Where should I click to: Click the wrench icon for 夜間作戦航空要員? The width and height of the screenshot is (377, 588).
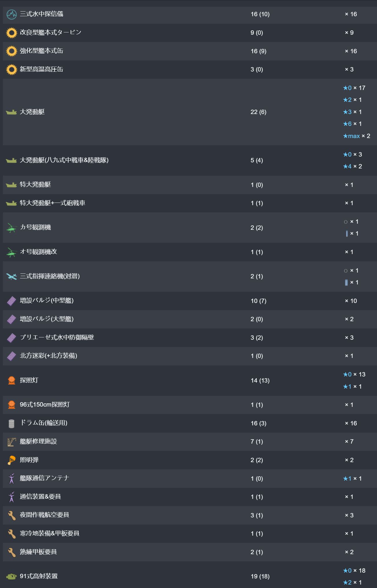pyautogui.click(x=11, y=515)
